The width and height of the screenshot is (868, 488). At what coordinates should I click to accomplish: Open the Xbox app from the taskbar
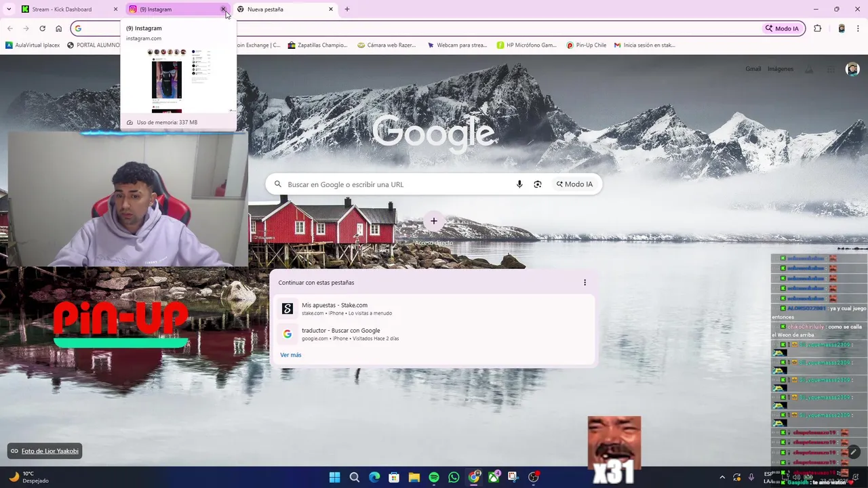pos(494,477)
